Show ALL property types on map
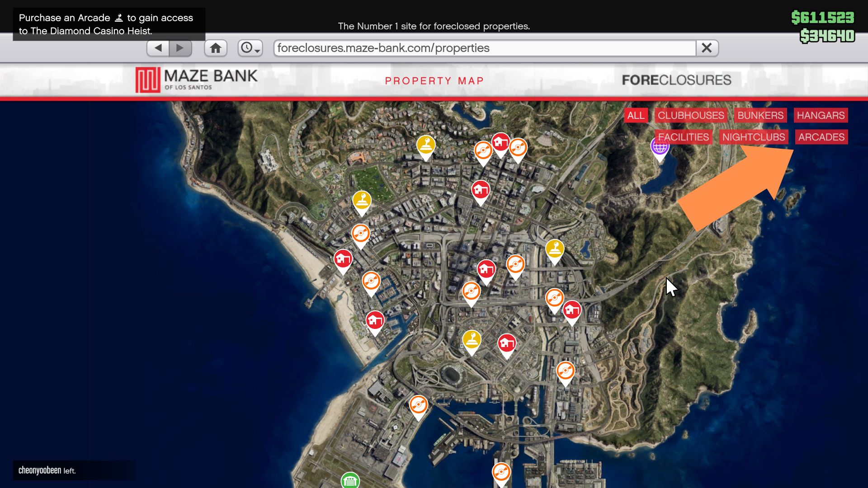 pos(636,115)
